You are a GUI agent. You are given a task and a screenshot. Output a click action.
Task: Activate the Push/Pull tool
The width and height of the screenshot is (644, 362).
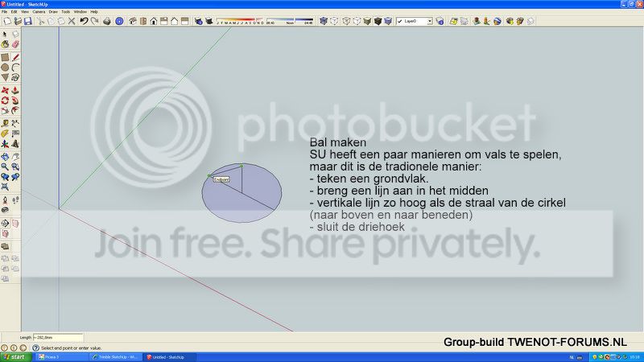pyautogui.click(x=15, y=90)
